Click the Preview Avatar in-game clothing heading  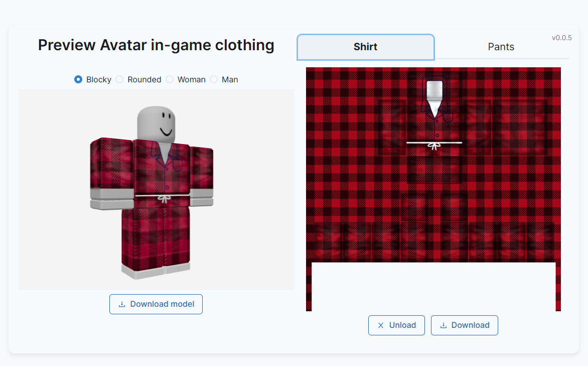[156, 45]
